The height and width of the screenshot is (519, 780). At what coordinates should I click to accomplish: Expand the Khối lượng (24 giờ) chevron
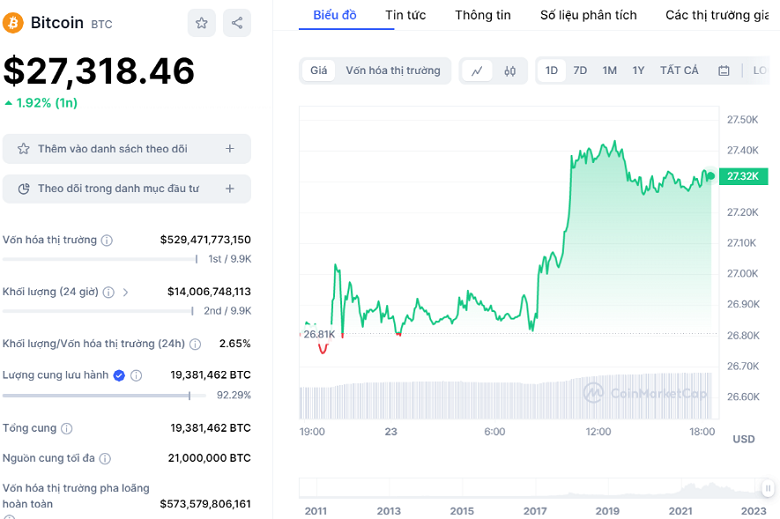click(125, 292)
